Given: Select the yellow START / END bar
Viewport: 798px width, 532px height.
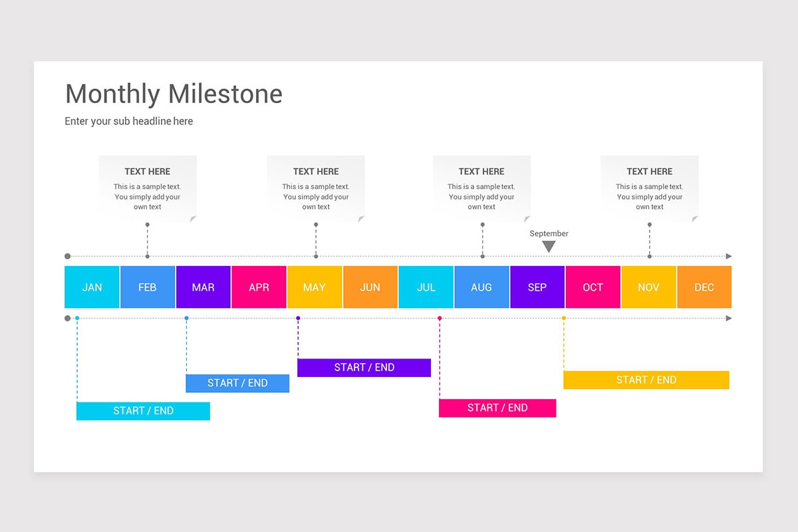Looking at the screenshot, I should pyautogui.click(x=646, y=380).
